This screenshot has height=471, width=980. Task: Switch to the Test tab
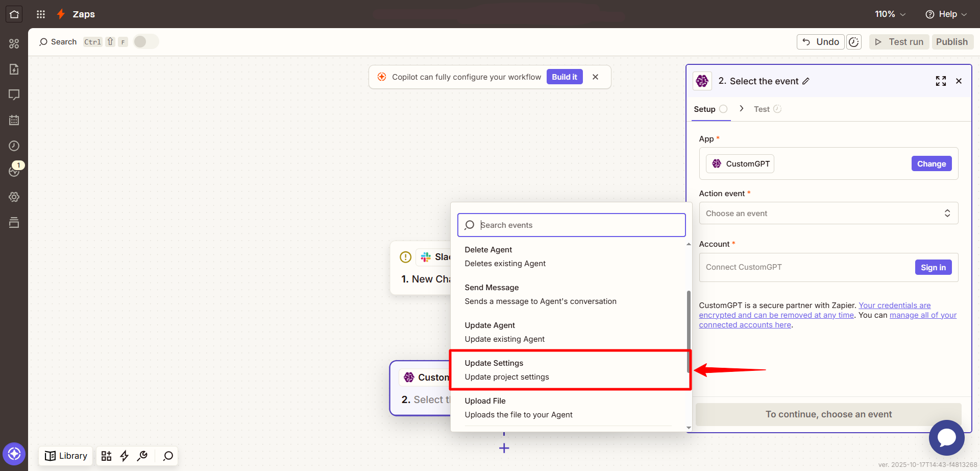coord(767,109)
